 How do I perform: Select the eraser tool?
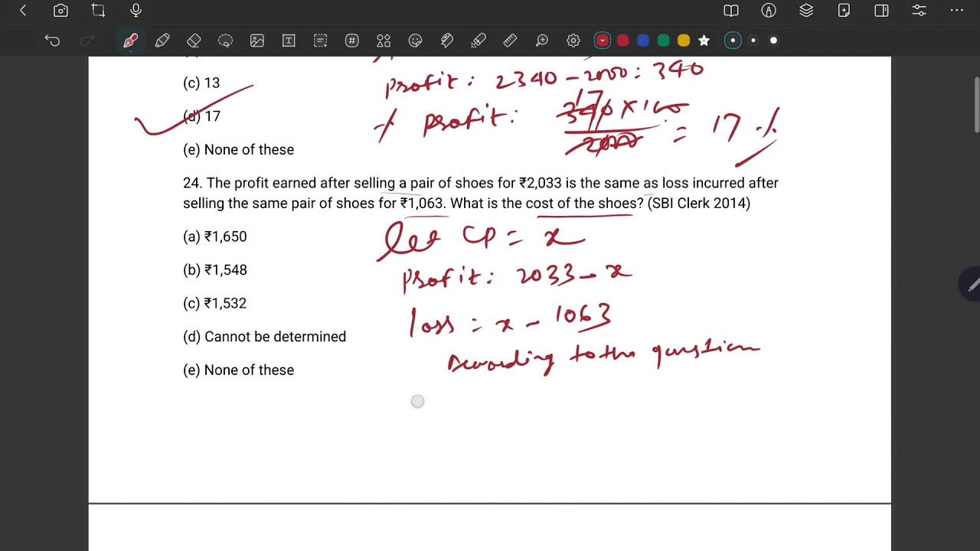(194, 41)
